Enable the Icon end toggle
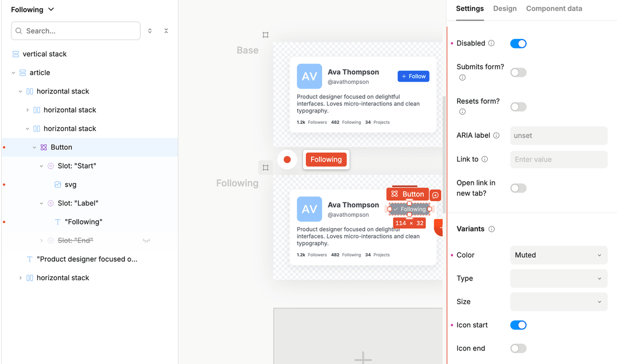Viewport: 617px width, 364px height. pos(518,348)
